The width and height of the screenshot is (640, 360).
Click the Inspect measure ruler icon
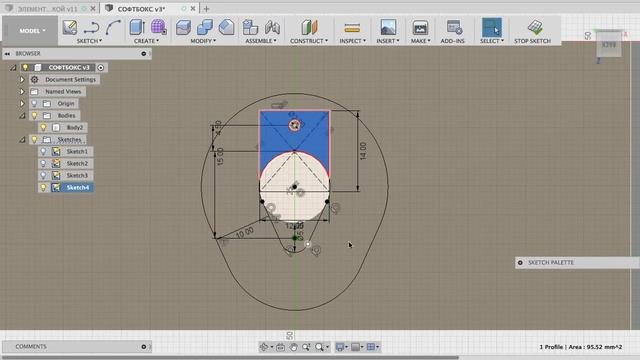pyautogui.click(x=352, y=28)
